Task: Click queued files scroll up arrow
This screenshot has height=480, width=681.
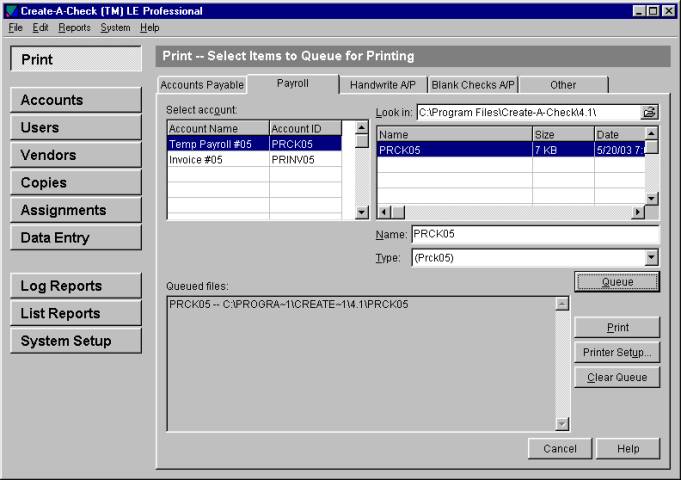Action: [x=562, y=304]
